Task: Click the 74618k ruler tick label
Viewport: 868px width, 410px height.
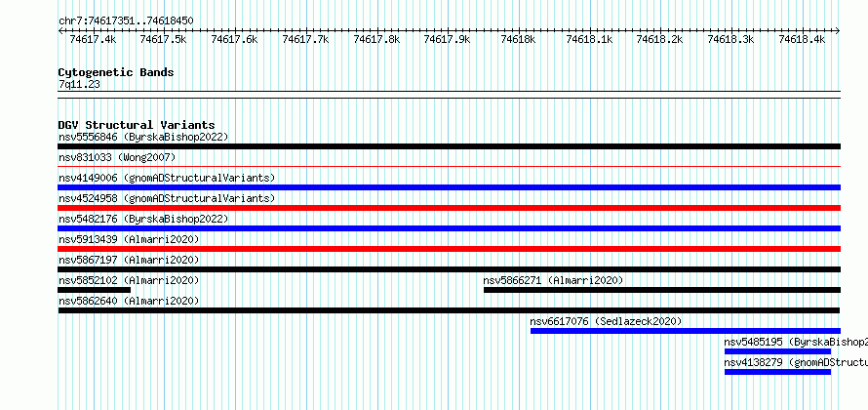Action: (x=518, y=39)
